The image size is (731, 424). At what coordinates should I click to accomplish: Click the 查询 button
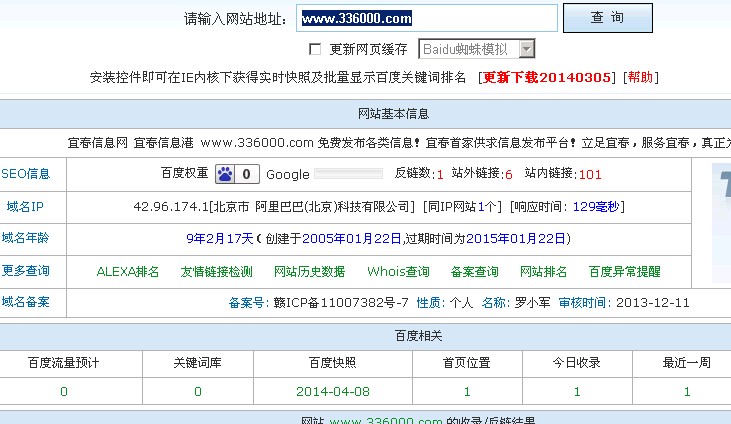(x=607, y=18)
